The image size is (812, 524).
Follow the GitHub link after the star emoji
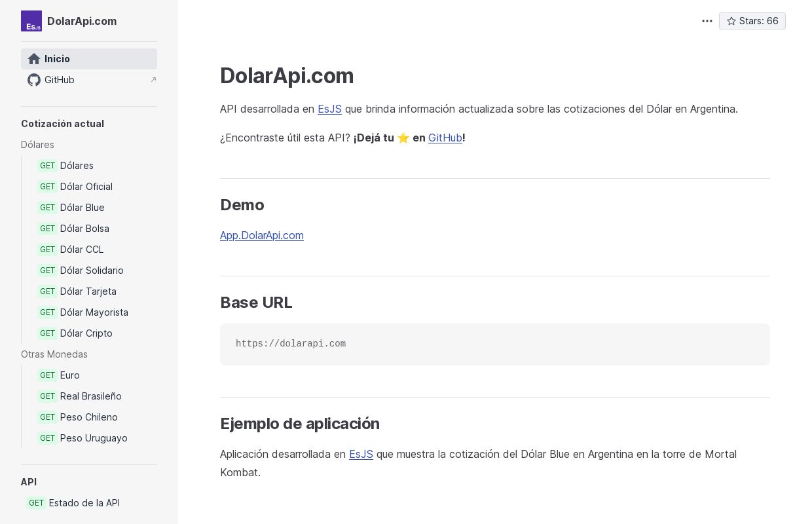pos(445,138)
